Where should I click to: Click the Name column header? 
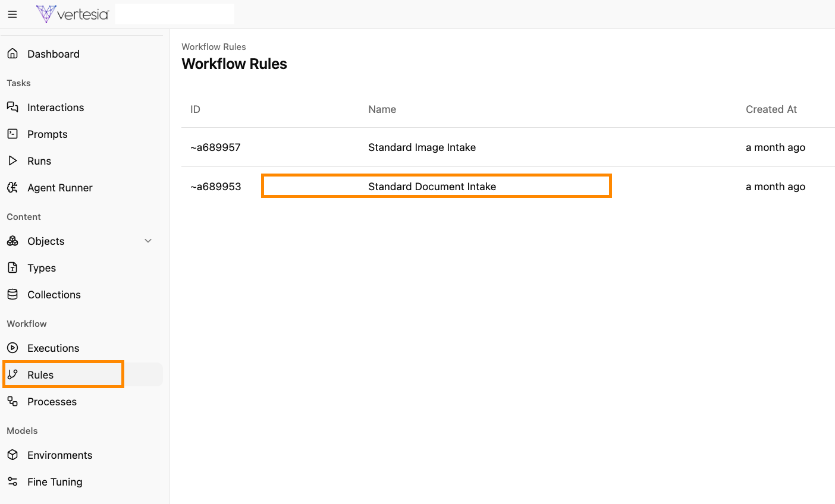[x=382, y=109]
